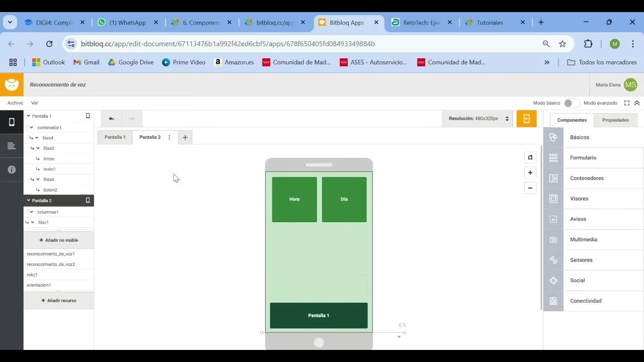Click the zoom out minus button
The image size is (644, 362).
(530, 188)
